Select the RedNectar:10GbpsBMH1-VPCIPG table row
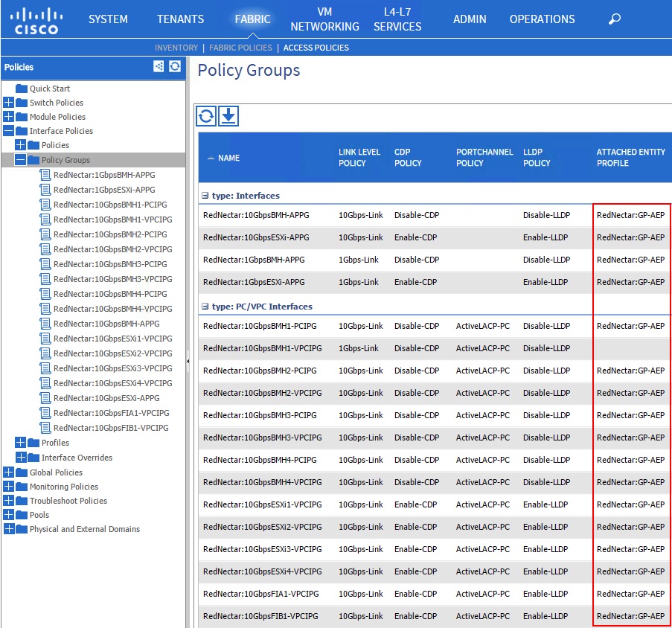The width and height of the screenshot is (672, 628). click(262, 348)
